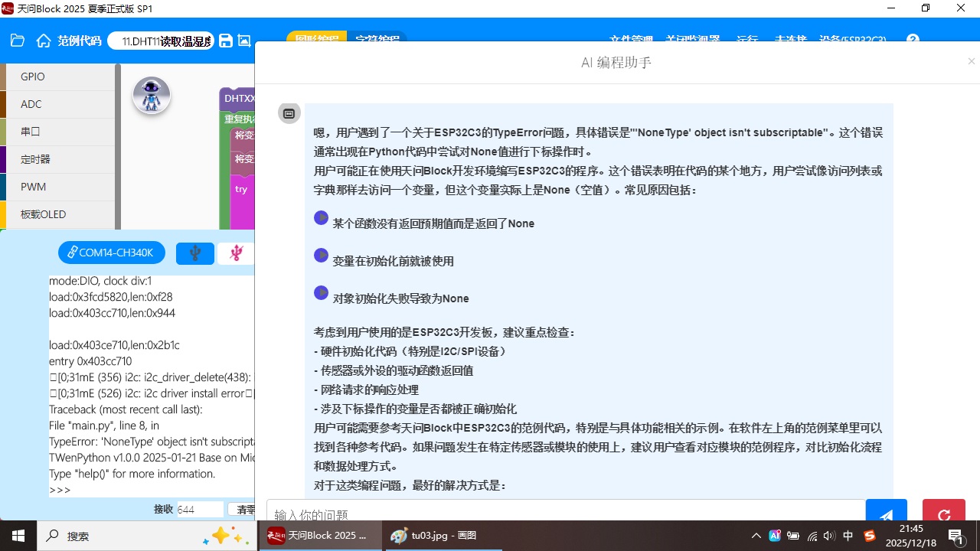Toggle 中 input method indicator
The image size is (980, 551).
pyautogui.click(x=848, y=536)
